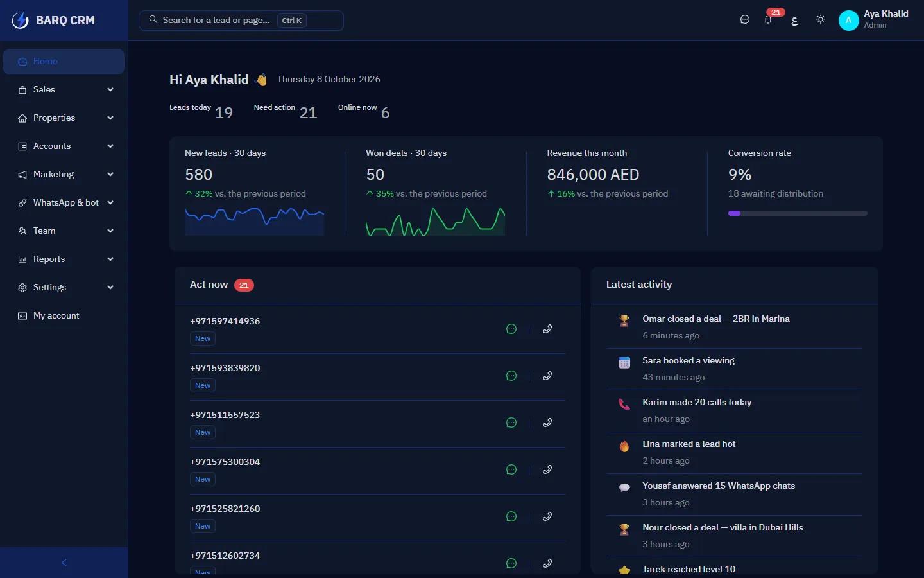Click the WhatsApp & bot rocket icon
Viewport: 924px width, 578px height.
22,203
